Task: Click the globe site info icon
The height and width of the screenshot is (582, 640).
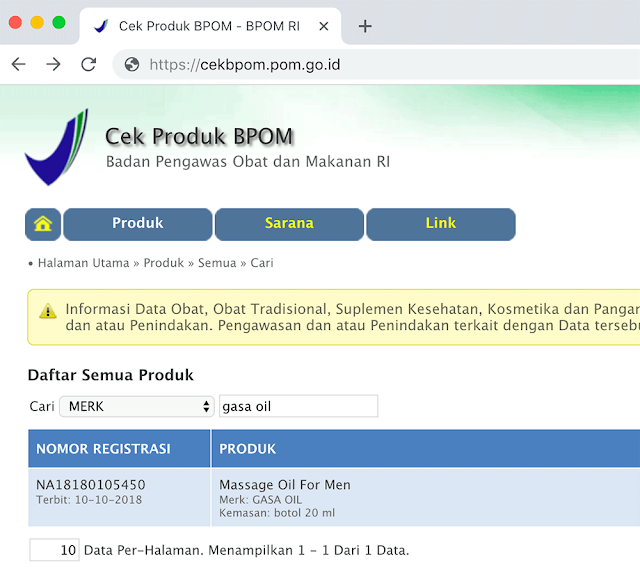Action: click(132, 64)
